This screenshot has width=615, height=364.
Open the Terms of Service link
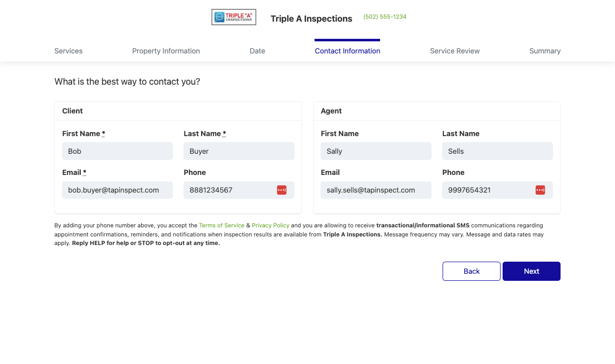[222, 225]
